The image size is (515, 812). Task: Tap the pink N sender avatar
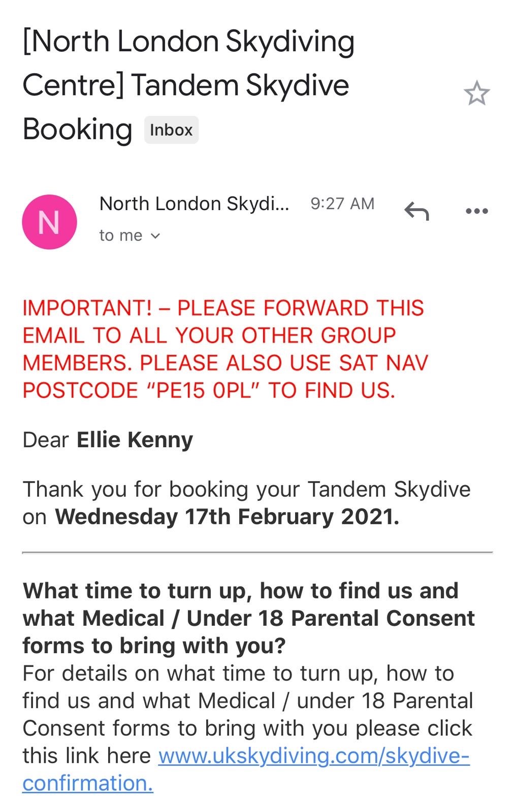(x=49, y=222)
